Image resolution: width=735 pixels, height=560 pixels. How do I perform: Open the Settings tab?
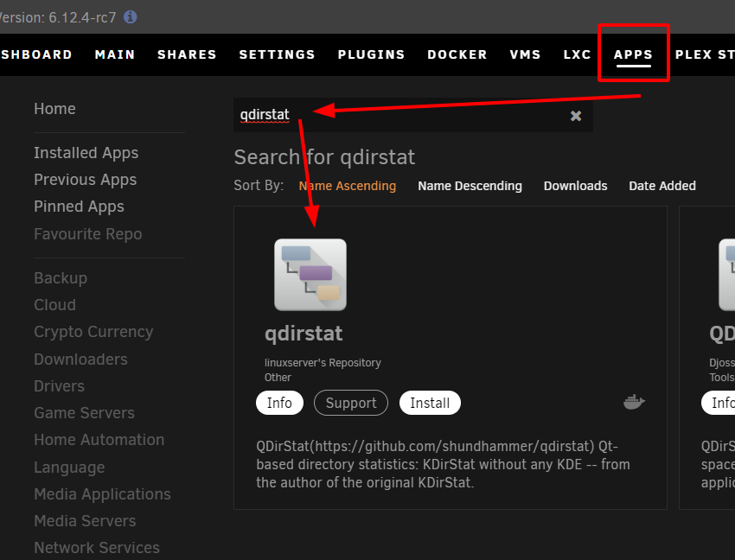click(x=277, y=54)
